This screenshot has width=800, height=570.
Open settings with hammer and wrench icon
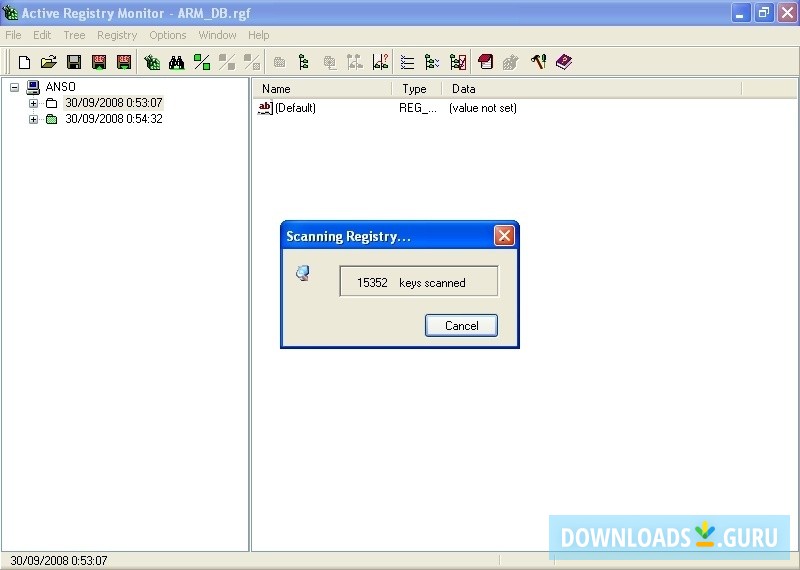[x=538, y=62]
